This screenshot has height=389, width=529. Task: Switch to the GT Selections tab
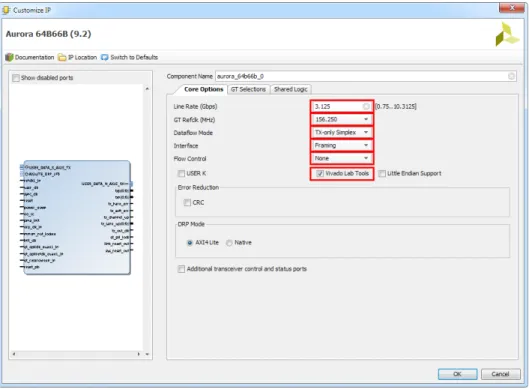pos(248,89)
